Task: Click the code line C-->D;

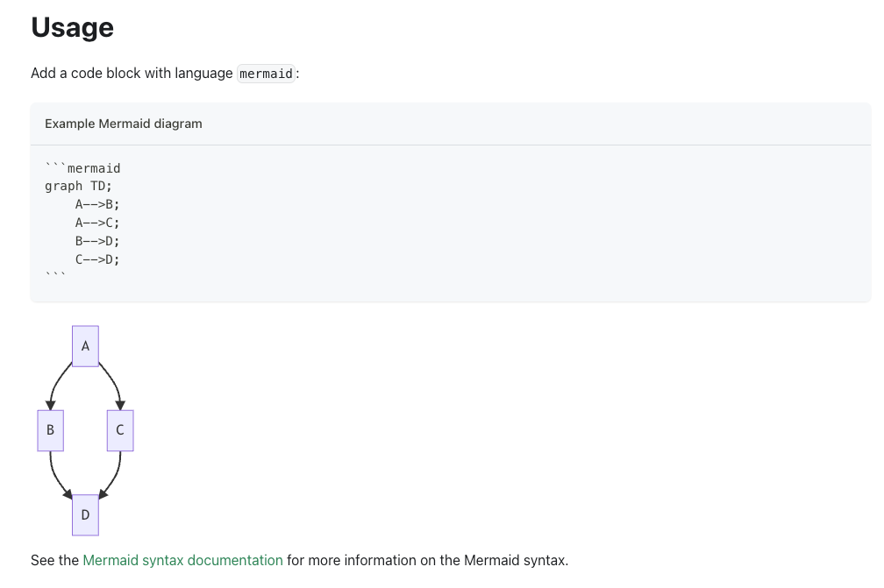Action: pyautogui.click(x=97, y=259)
